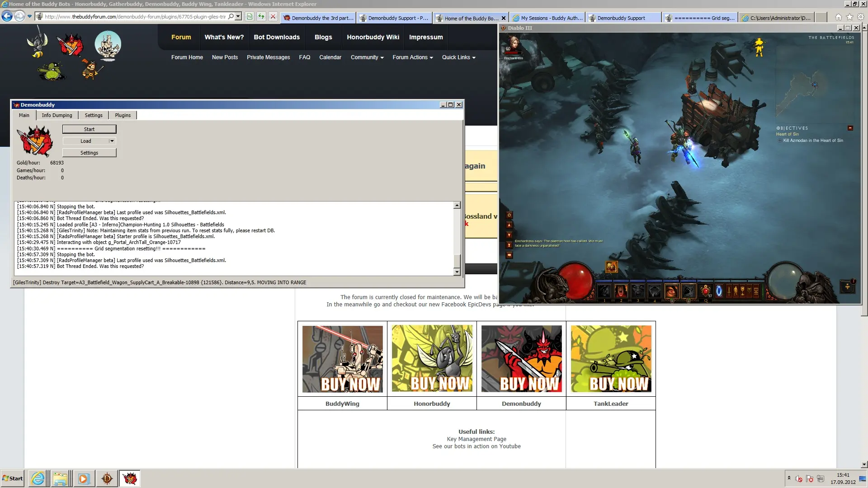Click the compatibility view icon in address bar
The height and width of the screenshot is (488, 868).
[x=249, y=17]
